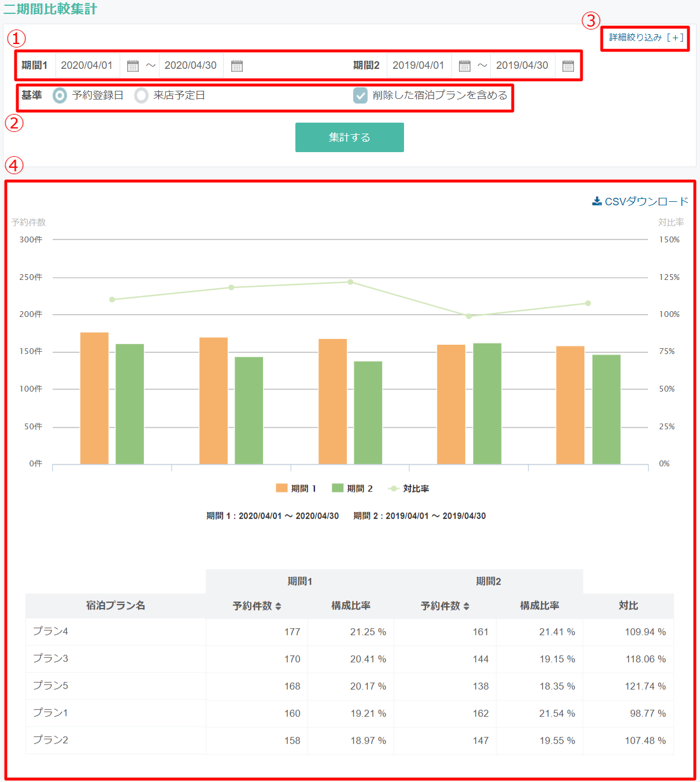Sort 期間2 予約件数 column arrows
This screenshot has height=782, width=700.
pos(466,606)
